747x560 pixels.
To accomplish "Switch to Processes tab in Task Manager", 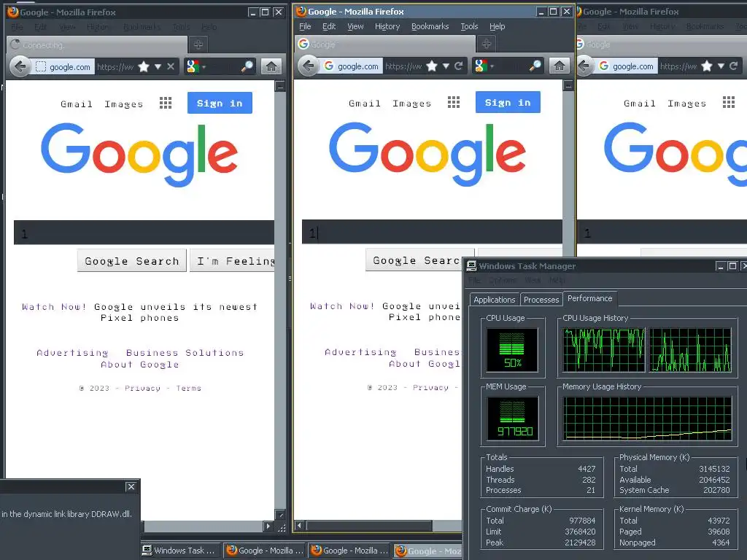I will pos(541,300).
